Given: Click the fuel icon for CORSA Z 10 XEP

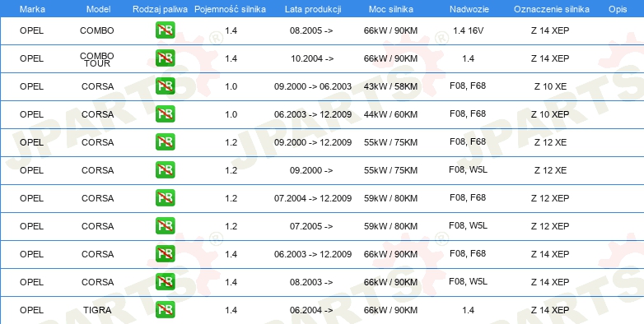Looking at the screenshot, I should point(165,114).
